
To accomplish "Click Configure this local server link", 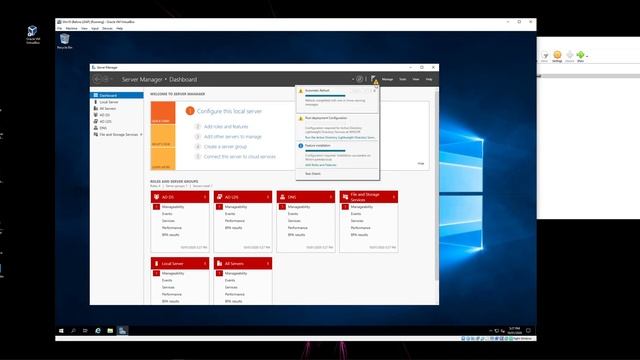I will [229, 111].
